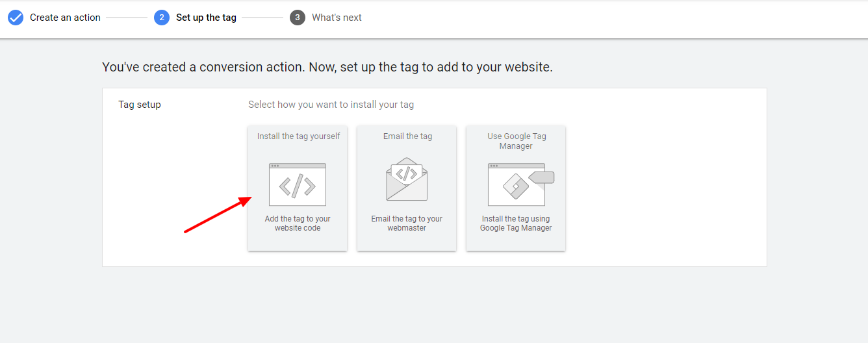The height and width of the screenshot is (343, 868).
Task: Open the What's next step
Action: pyautogui.click(x=337, y=18)
